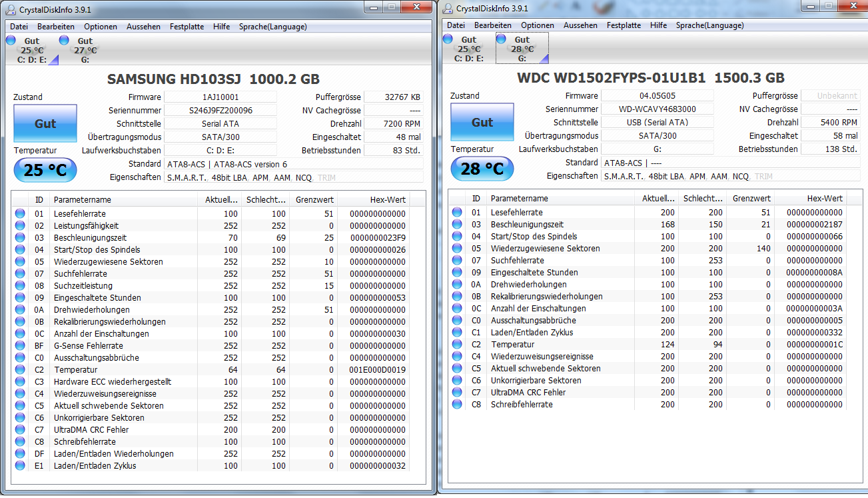Click status orb for UltraDMA CRC Fehler row in right window
Image resolution: width=868 pixels, height=498 pixels.
click(457, 392)
